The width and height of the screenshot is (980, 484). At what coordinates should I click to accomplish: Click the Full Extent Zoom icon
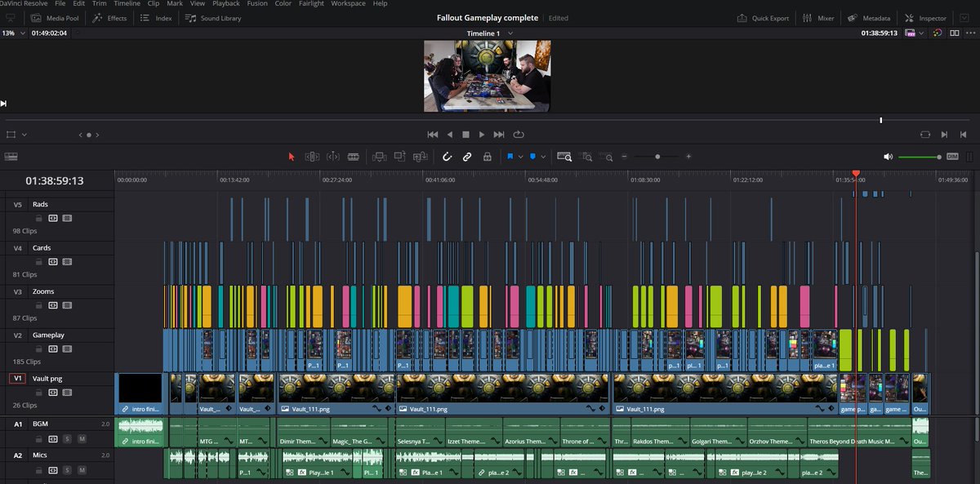pyautogui.click(x=564, y=156)
